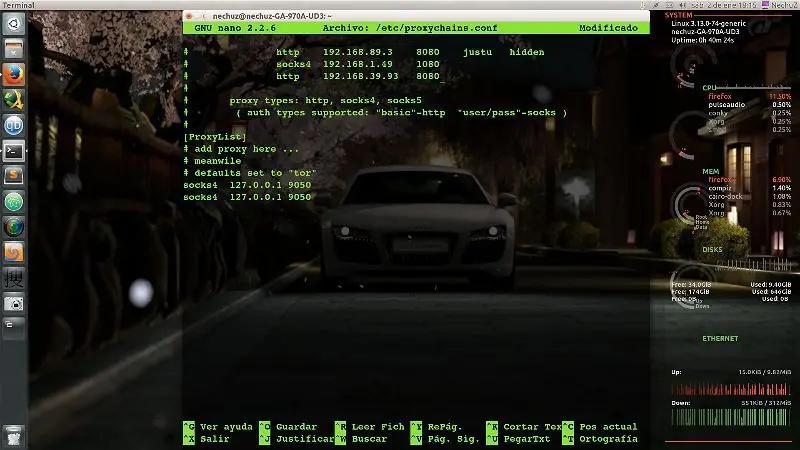The width and height of the screenshot is (800, 450).
Task: Open the mail envelope indicator in top panel
Action: (670, 5)
